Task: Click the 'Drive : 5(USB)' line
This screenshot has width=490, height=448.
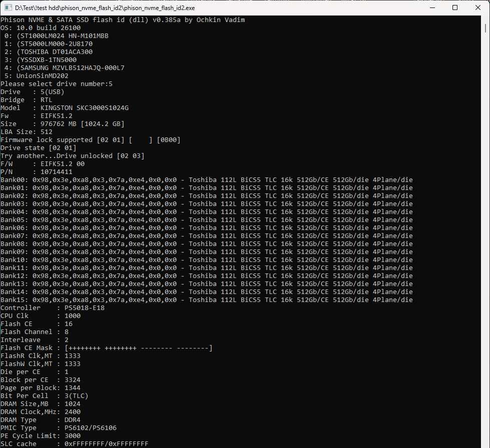Action: (x=33, y=92)
